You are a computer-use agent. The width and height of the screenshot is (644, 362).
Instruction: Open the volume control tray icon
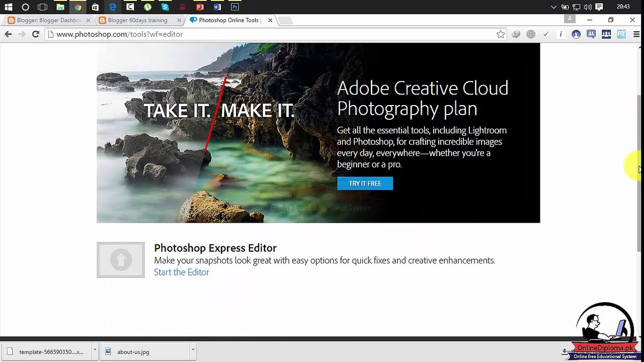pyautogui.click(x=588, y=7)
